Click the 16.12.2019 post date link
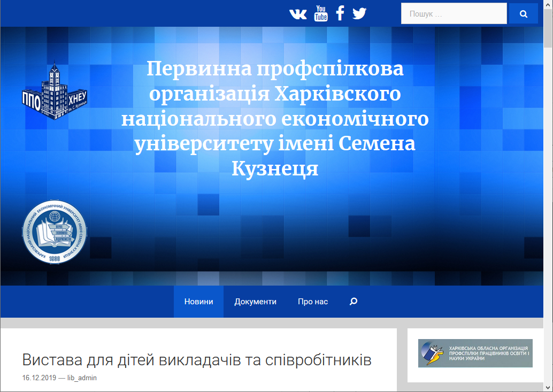This screenshot has height=392, width=553. tap(39, 378)
